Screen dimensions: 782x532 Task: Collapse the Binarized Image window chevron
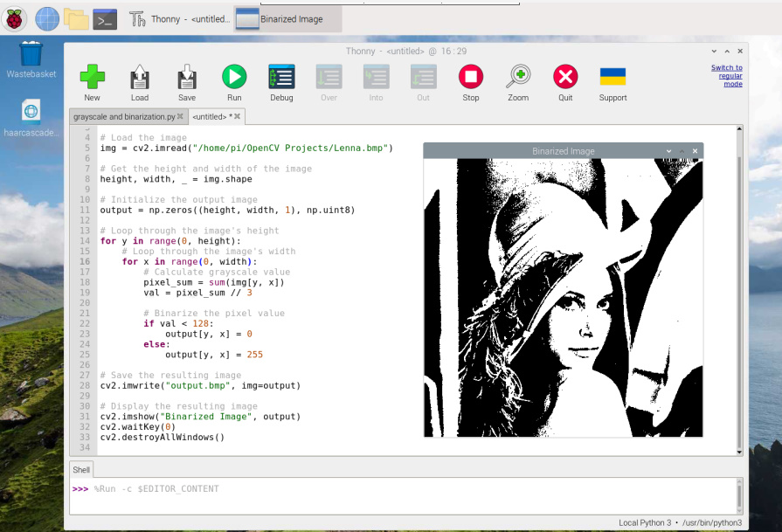(668, 151)
